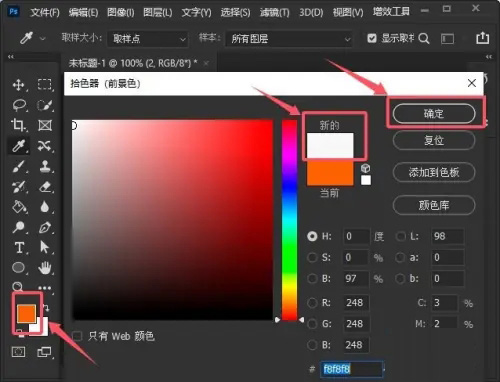Screen dimensions: 500x382
Task: Select the B radio beside value 97
Action: 312,278
